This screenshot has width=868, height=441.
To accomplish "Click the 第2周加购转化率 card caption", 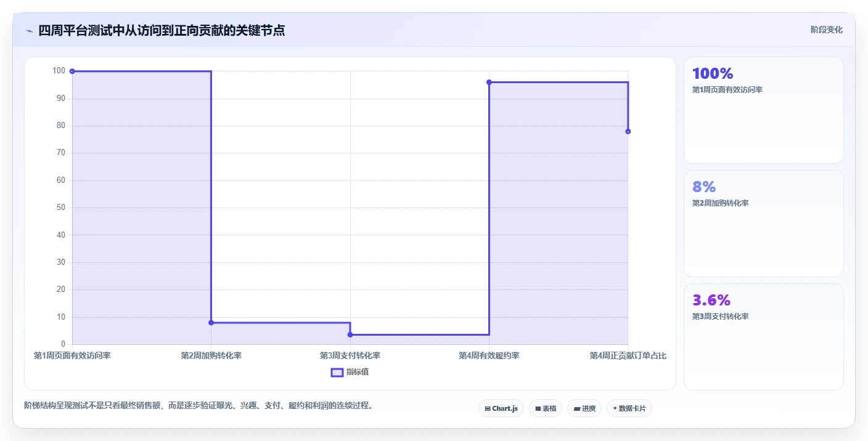I will (721, 203).
